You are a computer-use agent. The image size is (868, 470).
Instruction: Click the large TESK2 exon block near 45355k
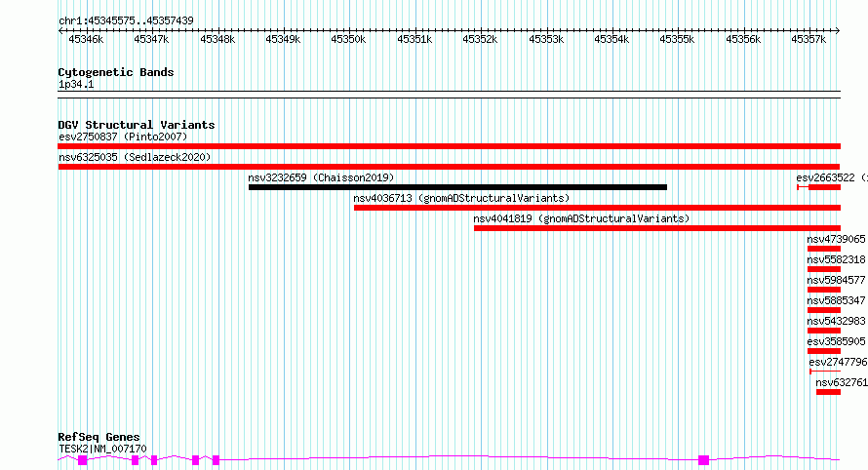pyautogui.click(x=703, y=460)
